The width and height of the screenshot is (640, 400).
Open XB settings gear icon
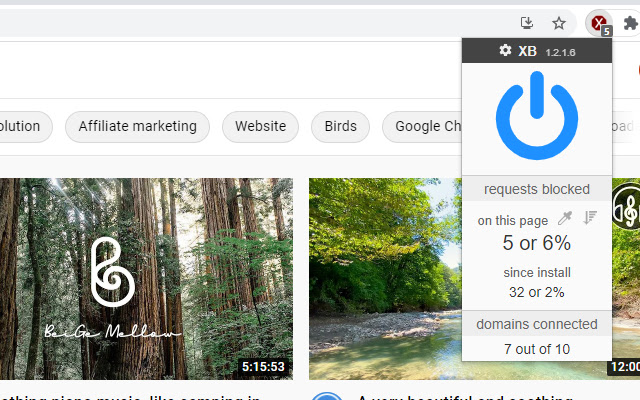(x=505, y=50)
